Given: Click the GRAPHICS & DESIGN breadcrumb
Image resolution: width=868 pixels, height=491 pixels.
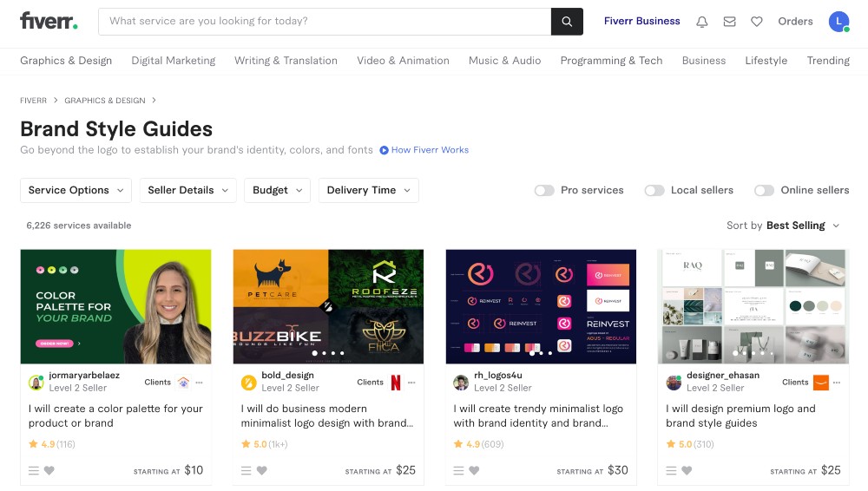Looking at the screenshot, I should tap(105, 101).
